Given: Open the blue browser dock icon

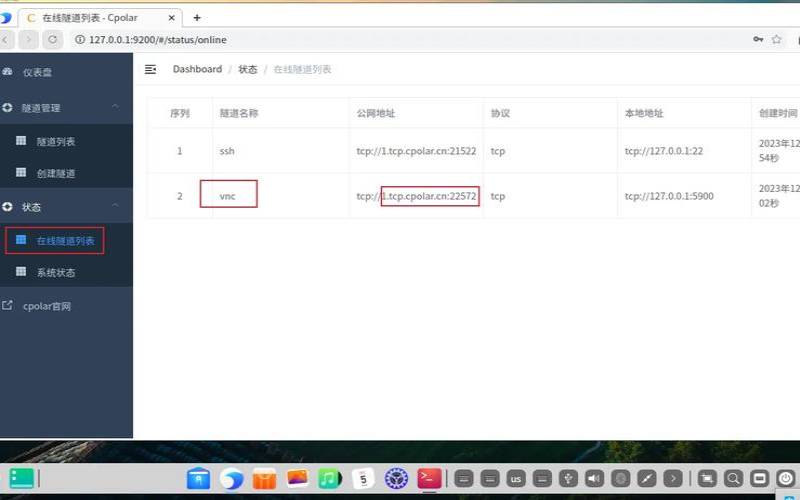Looking at the screenshot, I should click(x=232, y=479).
